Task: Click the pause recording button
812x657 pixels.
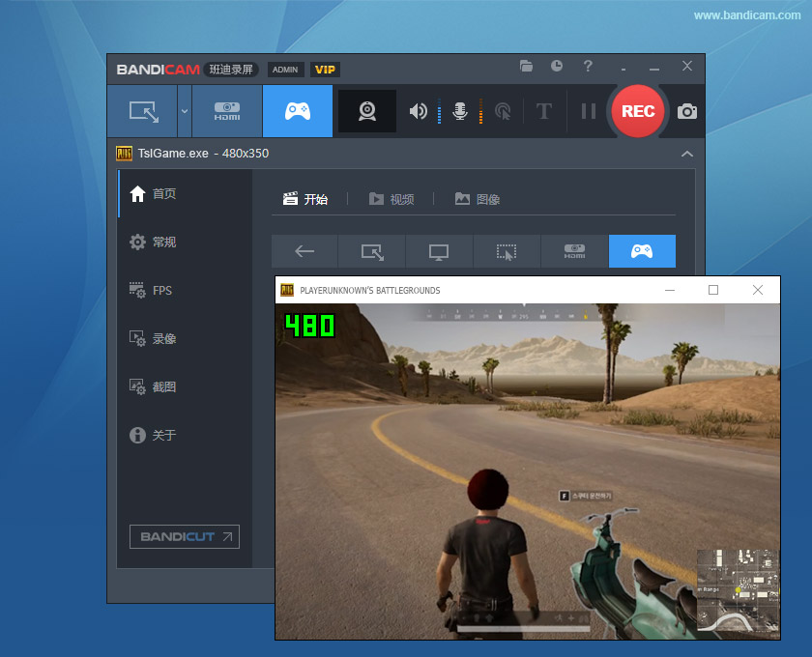Action: click(x=589, y=111)
